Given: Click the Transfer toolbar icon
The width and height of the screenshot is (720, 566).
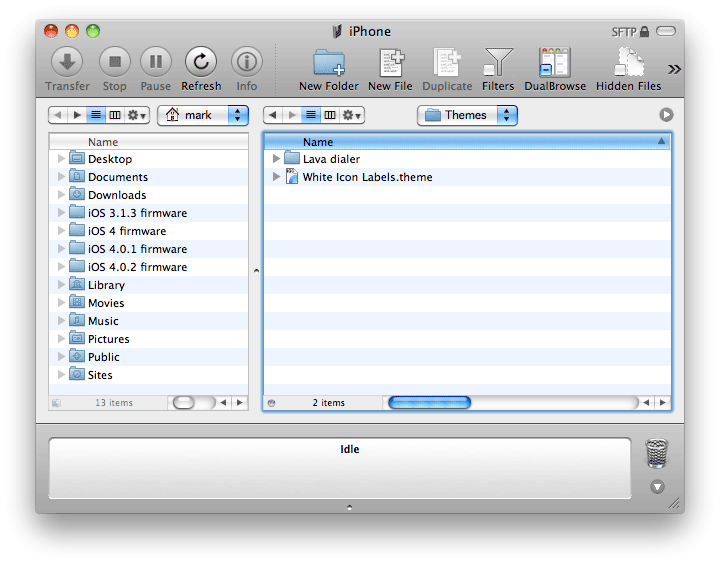Looking at the screenshot, I should click(x=67, y=63).
